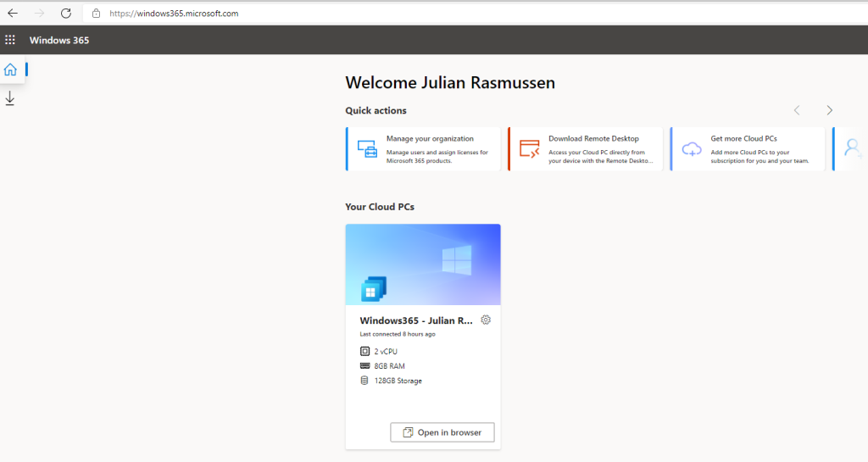Click the browser forward arrow
The height and width of the screenshot is (462, 868).
[x=39, y=14]
